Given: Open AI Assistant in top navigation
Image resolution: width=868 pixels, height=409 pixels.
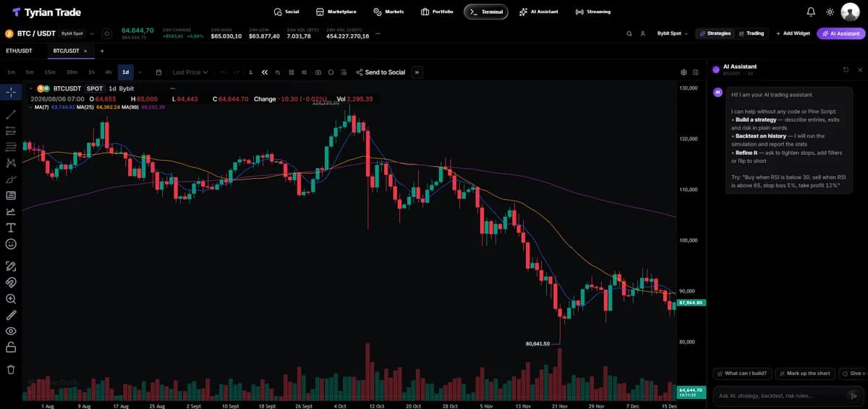Looking at the screenshot, I should [538, 12].
